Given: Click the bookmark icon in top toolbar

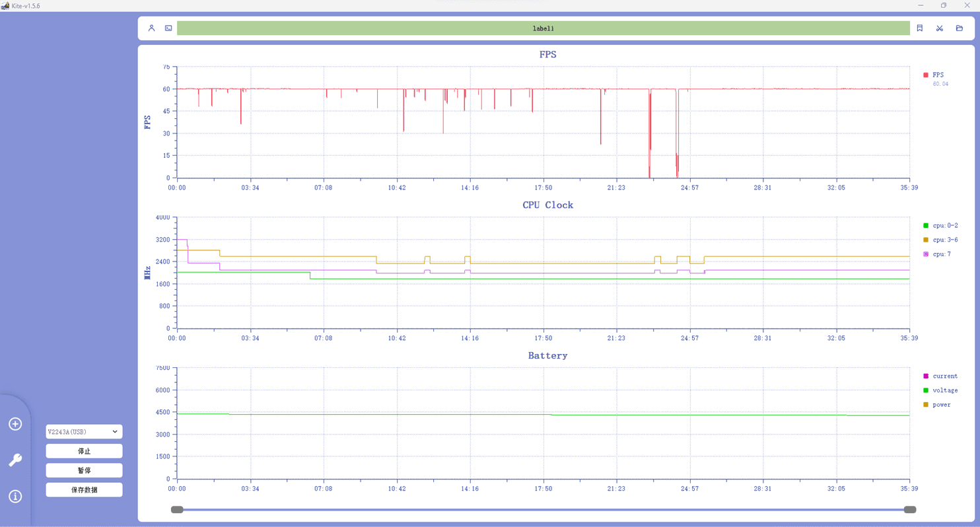Looking at the screenshot, I should (919, 28).
